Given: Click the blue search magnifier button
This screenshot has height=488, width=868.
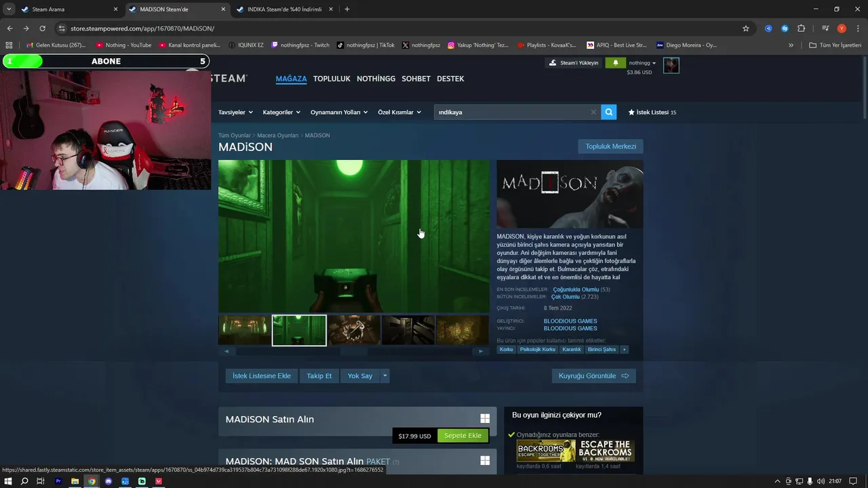Looking at the screenshot, I should (x=609, y=112).
